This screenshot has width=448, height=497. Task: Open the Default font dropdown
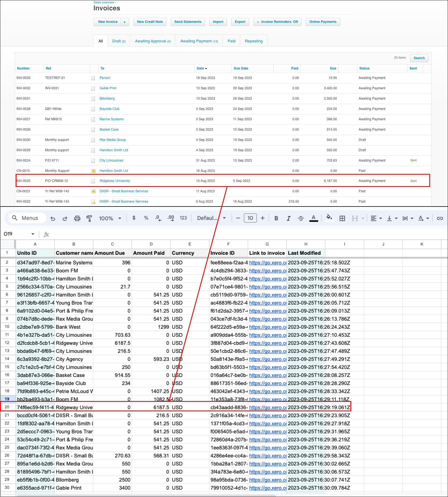coord(211,218)
